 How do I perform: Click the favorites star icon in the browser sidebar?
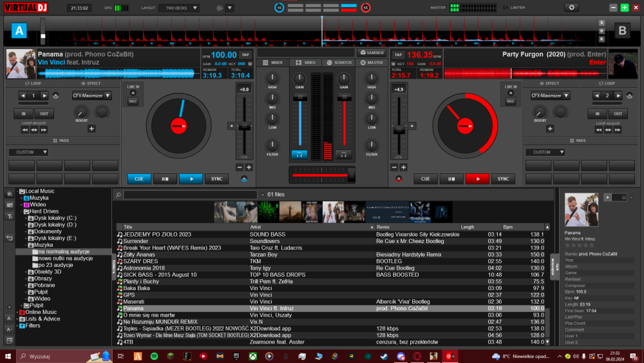10,194
